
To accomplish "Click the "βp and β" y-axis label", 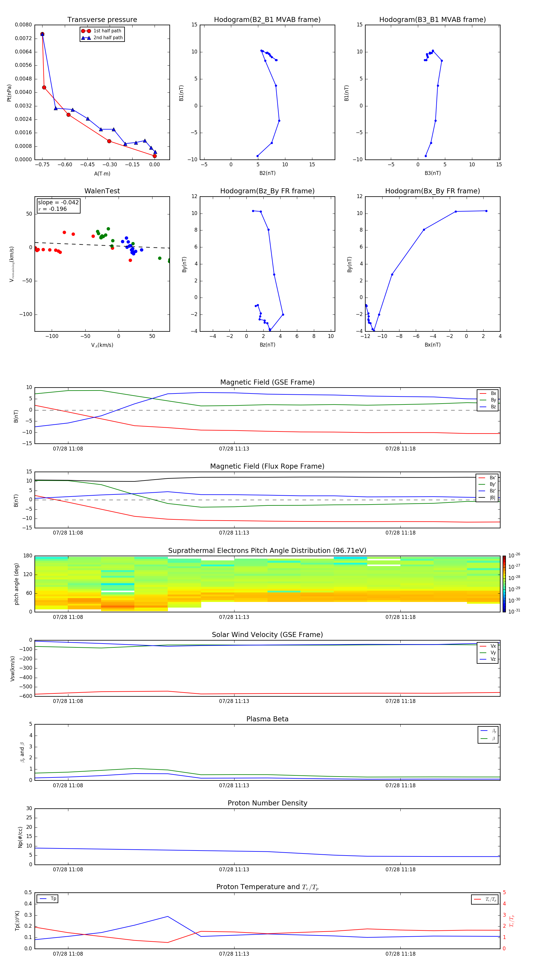I will click(x=22, y=753).
